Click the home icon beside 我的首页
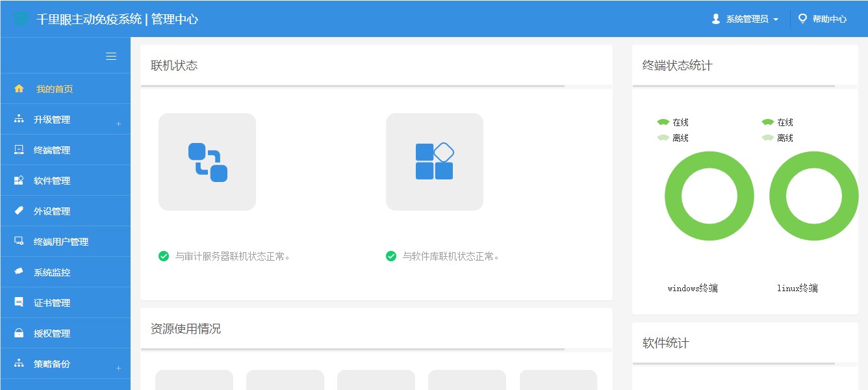Screen dimensions: 868x390 19,89
